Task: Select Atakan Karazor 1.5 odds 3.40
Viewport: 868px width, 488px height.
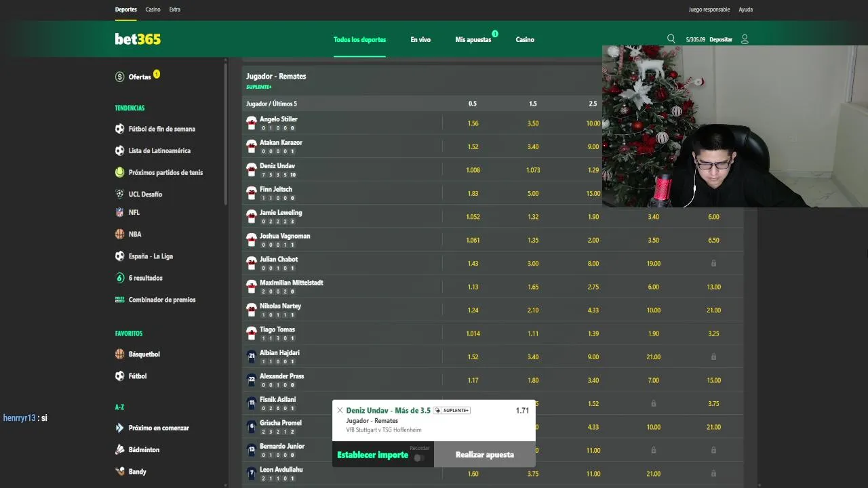Action: (533, 146)
